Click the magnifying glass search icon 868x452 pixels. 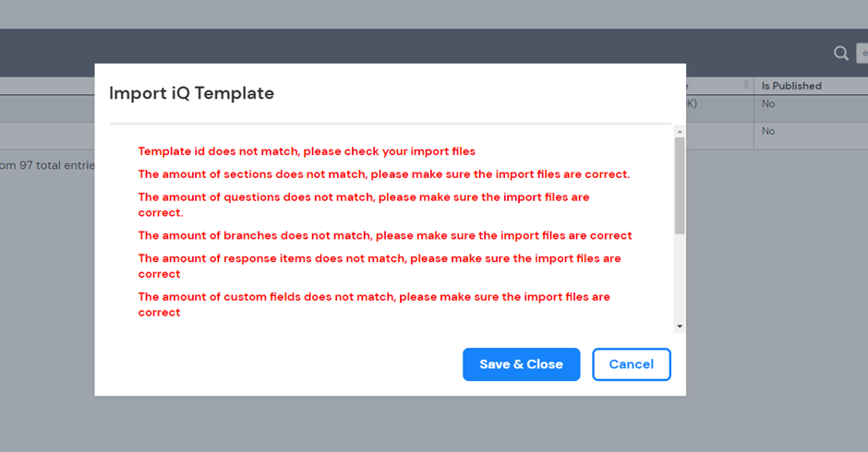click(841, 54)
